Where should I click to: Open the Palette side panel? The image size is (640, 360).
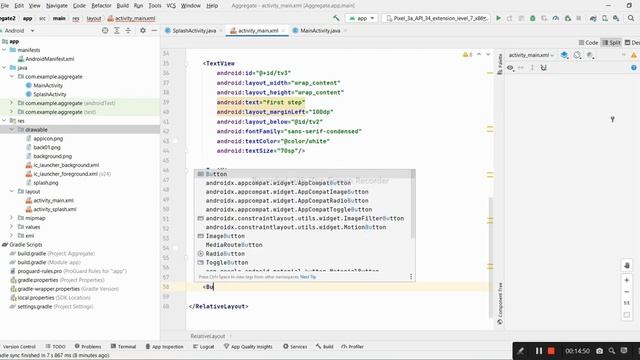(x=500, y=64)
